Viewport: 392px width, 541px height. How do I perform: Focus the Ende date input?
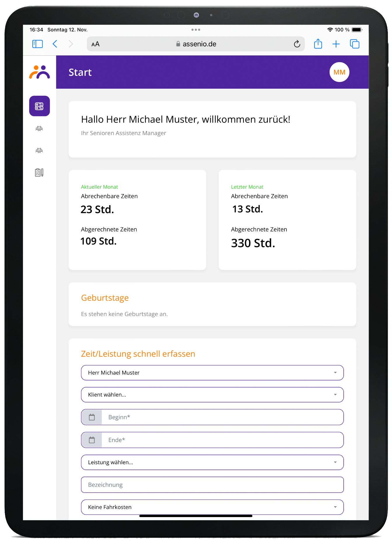click(x=222, y=440)
